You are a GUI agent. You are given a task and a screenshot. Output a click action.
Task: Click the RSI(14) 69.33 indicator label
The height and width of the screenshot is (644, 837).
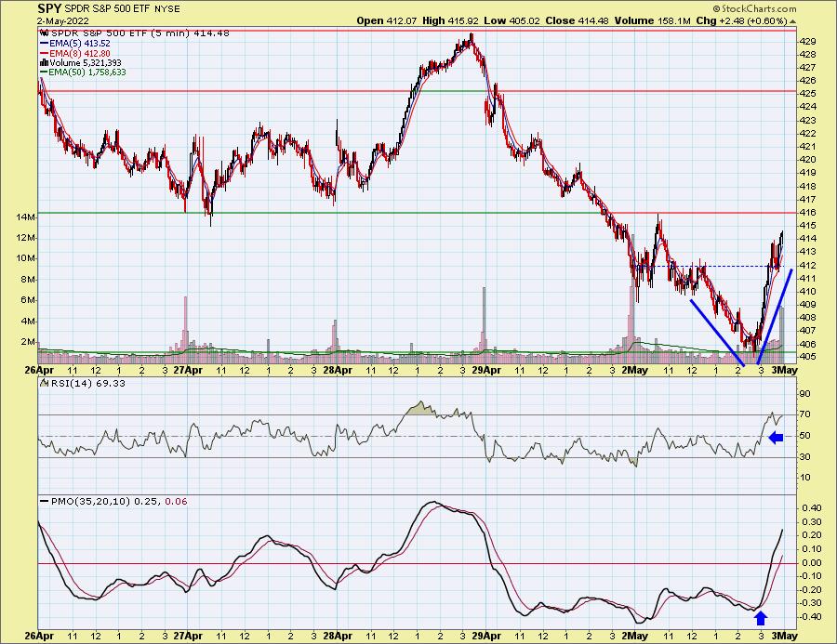click(88, 383)
